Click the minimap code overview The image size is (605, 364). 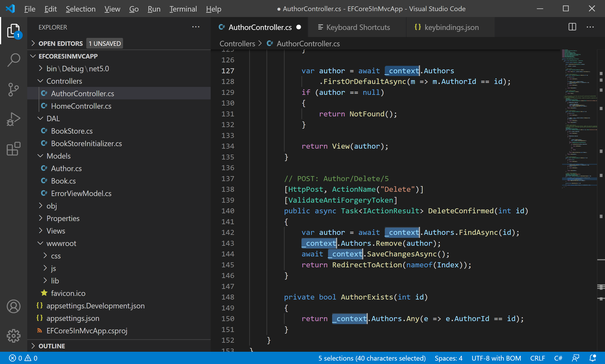pos(579,118)
